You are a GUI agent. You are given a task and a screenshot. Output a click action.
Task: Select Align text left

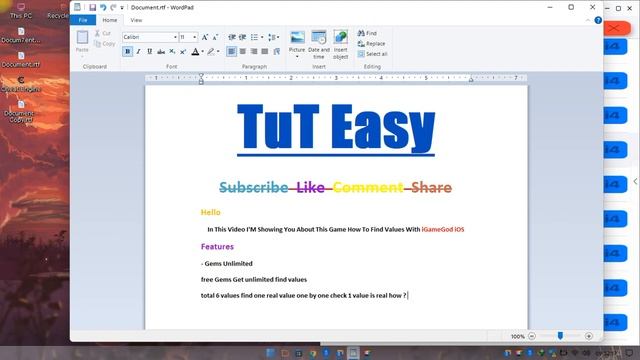(x=231, y=51)
